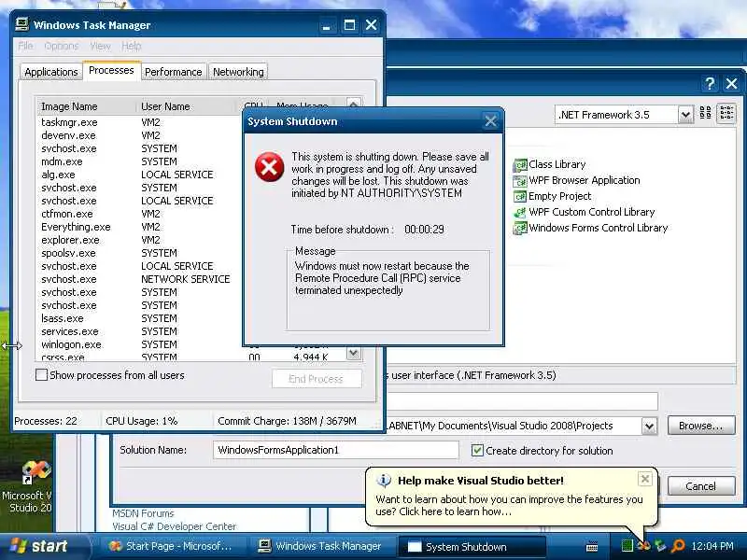Open the View menu in Task Manager

pyautogui.click(x=100, y=46)
